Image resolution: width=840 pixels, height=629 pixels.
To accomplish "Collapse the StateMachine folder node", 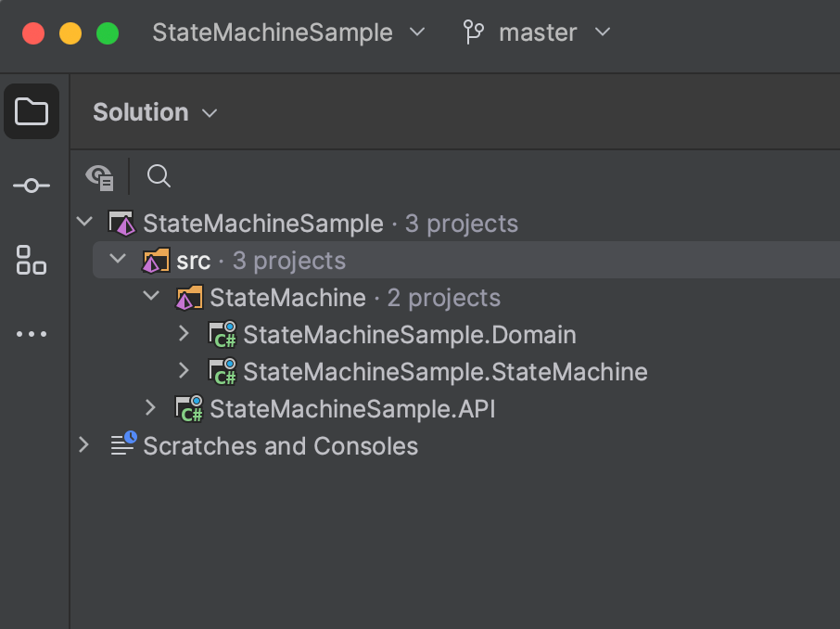I will 150,296.
